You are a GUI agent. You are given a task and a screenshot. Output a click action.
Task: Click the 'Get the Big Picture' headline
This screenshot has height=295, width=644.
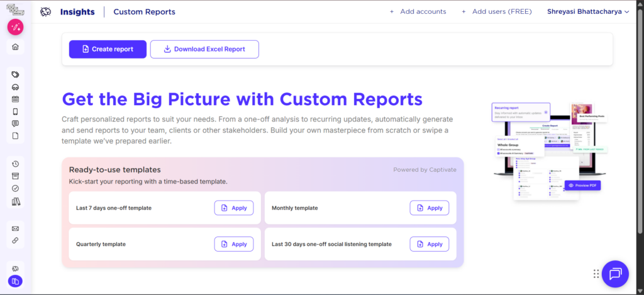click(242, 99)
